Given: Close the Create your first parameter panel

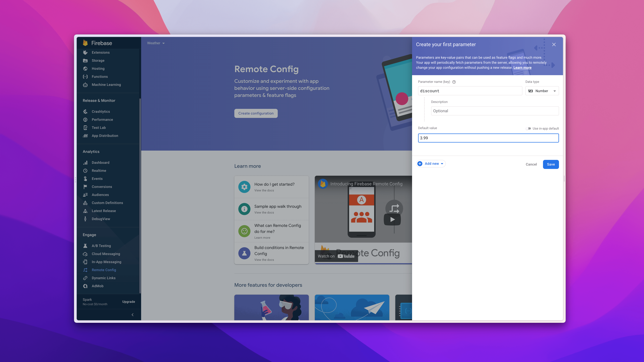Looking at the screenshot, I should tap(554, 44).
